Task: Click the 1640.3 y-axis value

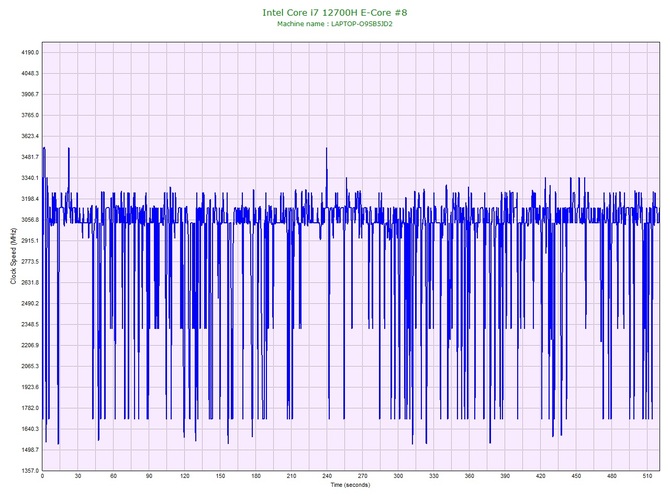Action: (x=30, y=429)
